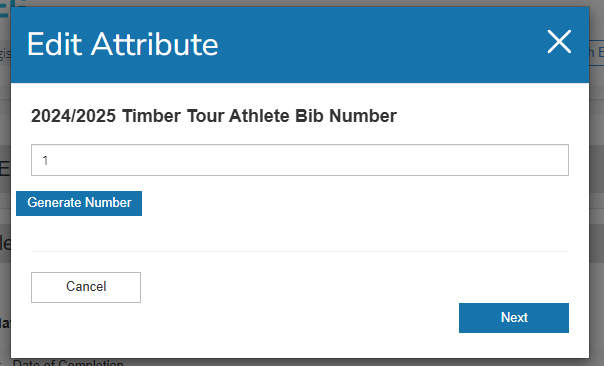
Task: Click the Cancel label text
Action: point(86,287)
